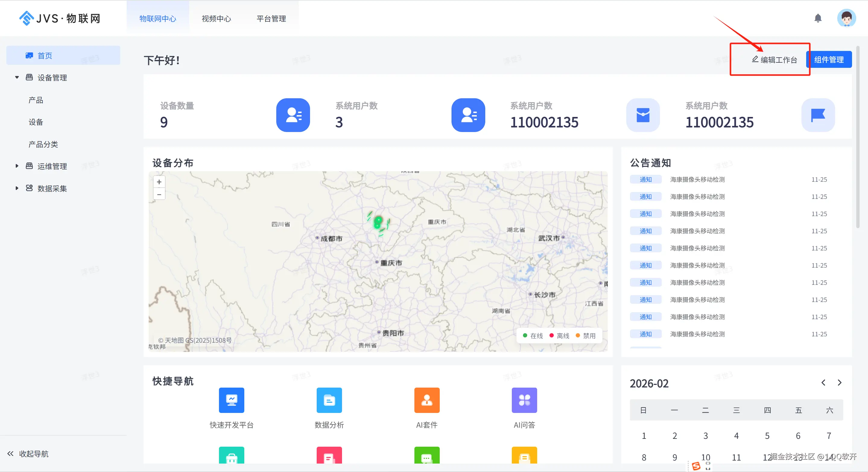Open the AI问答 shortcut icon
Screen dimensions: 868x472
524,400
